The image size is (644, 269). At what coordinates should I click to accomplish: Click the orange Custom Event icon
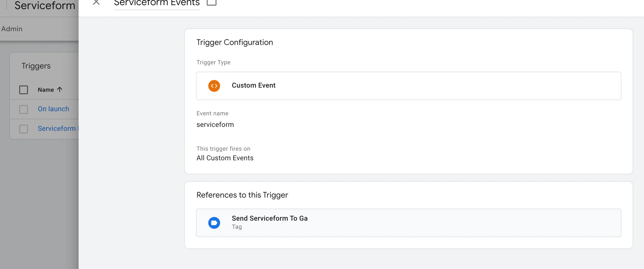coord(214,86)
